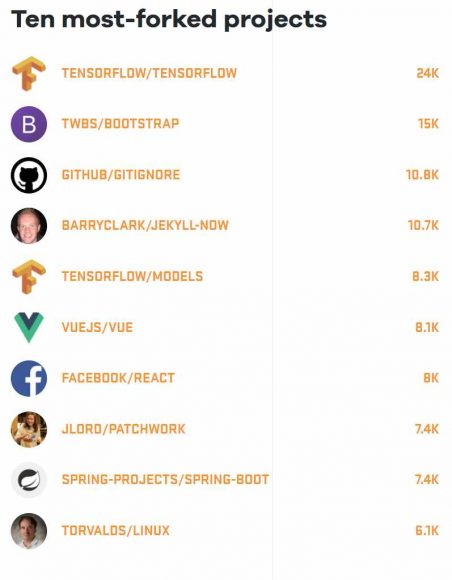452x580 pixels.
Task: Open the VUEJS/VUE project link
Action: (x=97, y=327)
